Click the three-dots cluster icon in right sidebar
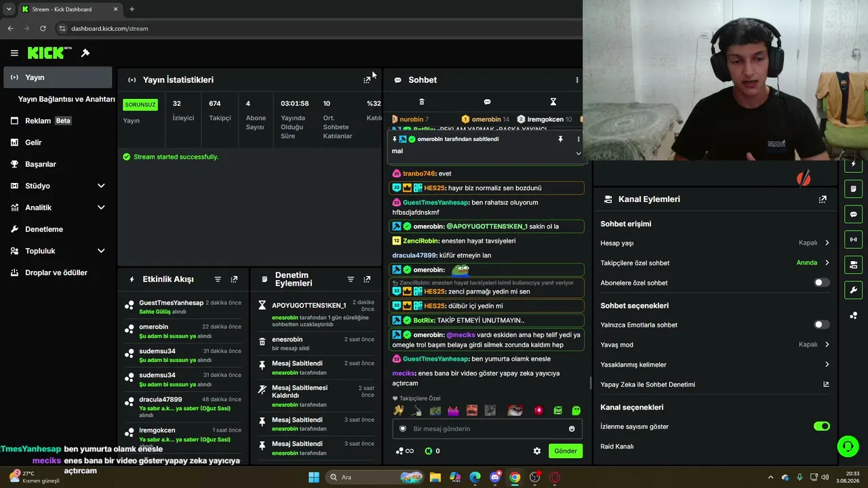The height and width of the screenshot is (488, 868). coord(854,316)
